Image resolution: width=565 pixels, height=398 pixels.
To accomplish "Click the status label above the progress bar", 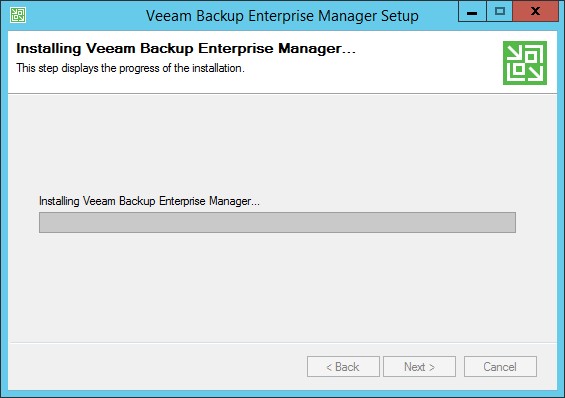I will [149, 201].
